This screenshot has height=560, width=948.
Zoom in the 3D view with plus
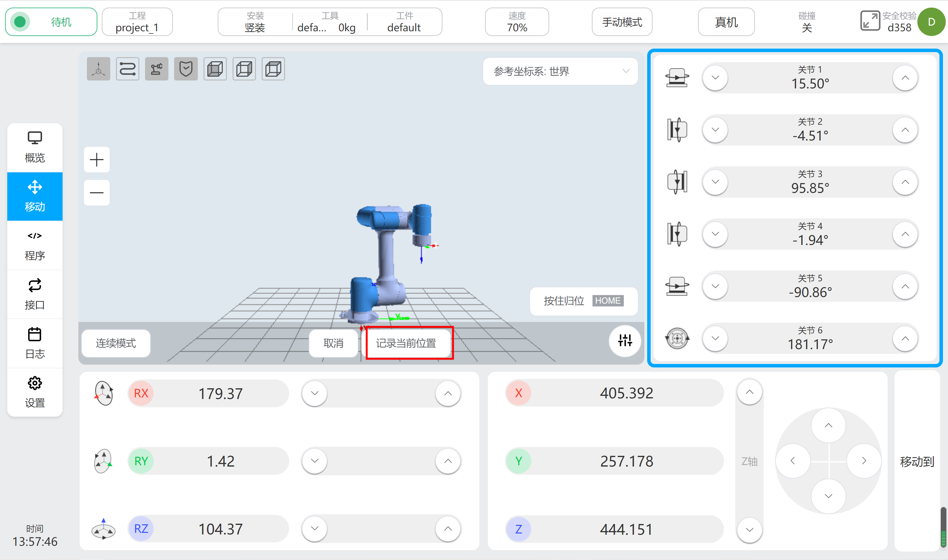coord(97,160)
